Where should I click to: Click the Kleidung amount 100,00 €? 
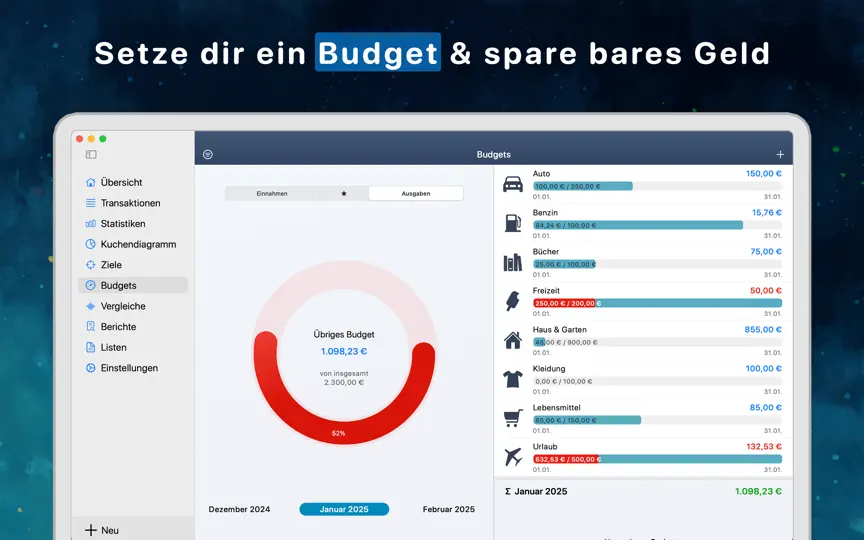(764, 369)
